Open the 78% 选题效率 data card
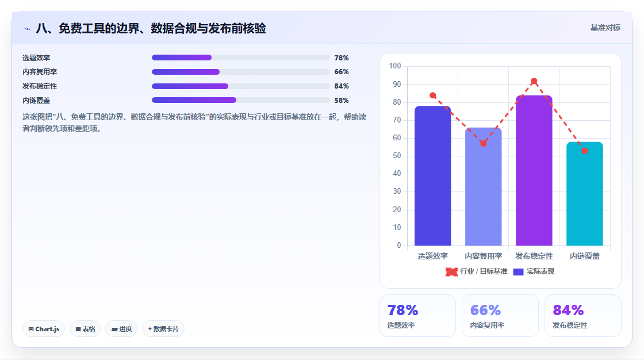 coord(417,316)
